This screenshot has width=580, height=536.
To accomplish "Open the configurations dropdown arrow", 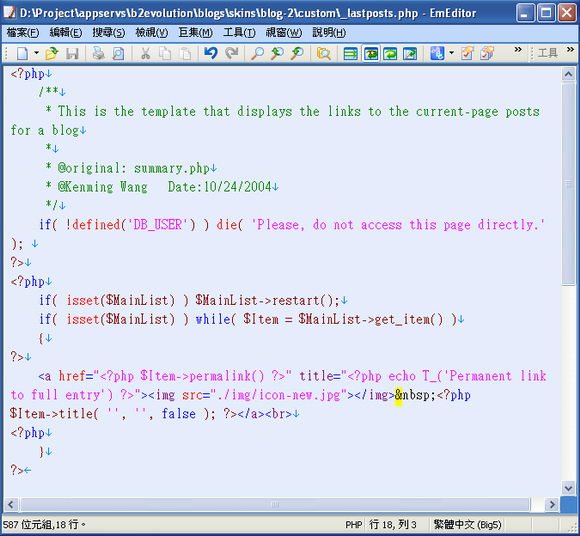I will coord(451,53).
